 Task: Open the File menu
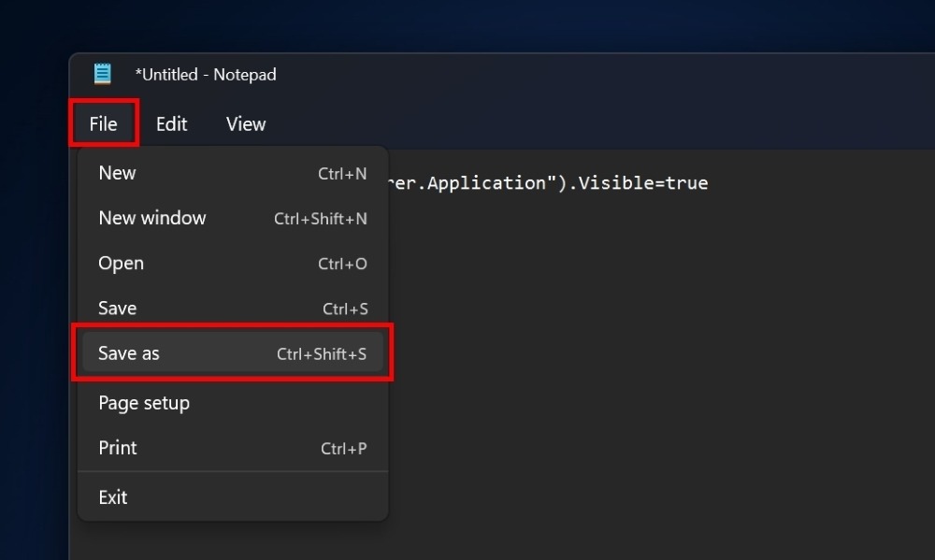(x=103, y=123)
